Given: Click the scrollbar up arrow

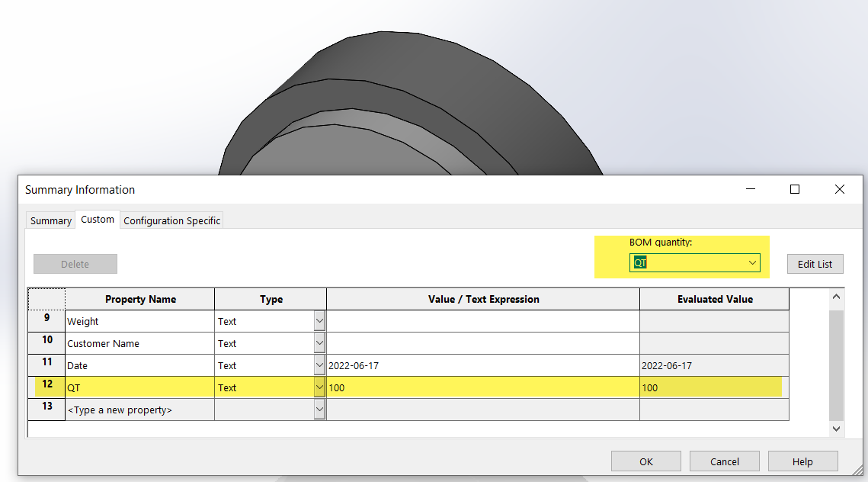Looking at the screenshot, I should point(836,296).
